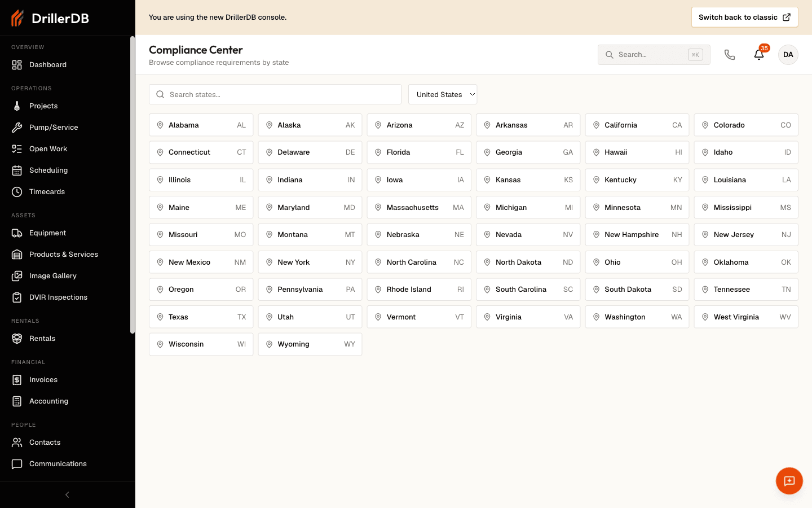Select the Colorado state card
This screenshot has height=508, width=812.
point(746,125)
